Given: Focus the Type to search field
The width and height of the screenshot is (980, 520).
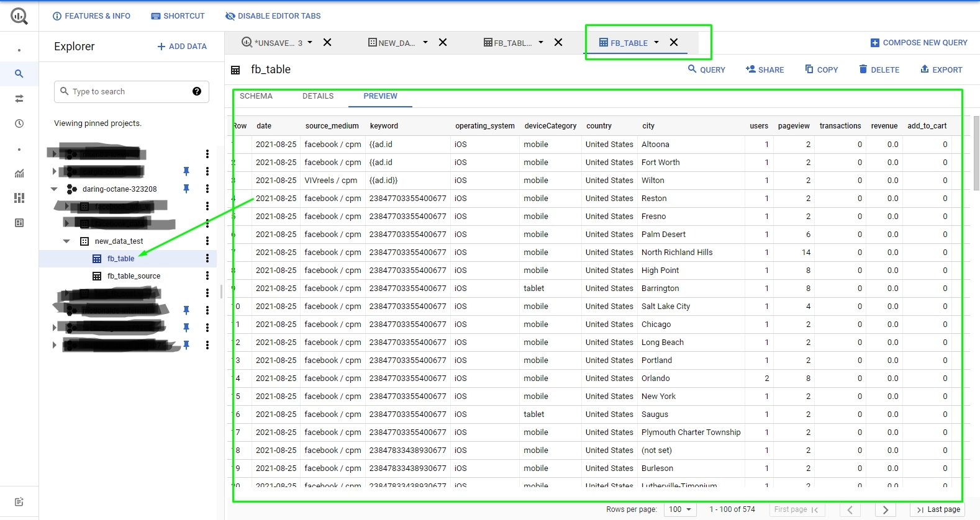Looking at the screenshot, I should [x=131, y=91].
